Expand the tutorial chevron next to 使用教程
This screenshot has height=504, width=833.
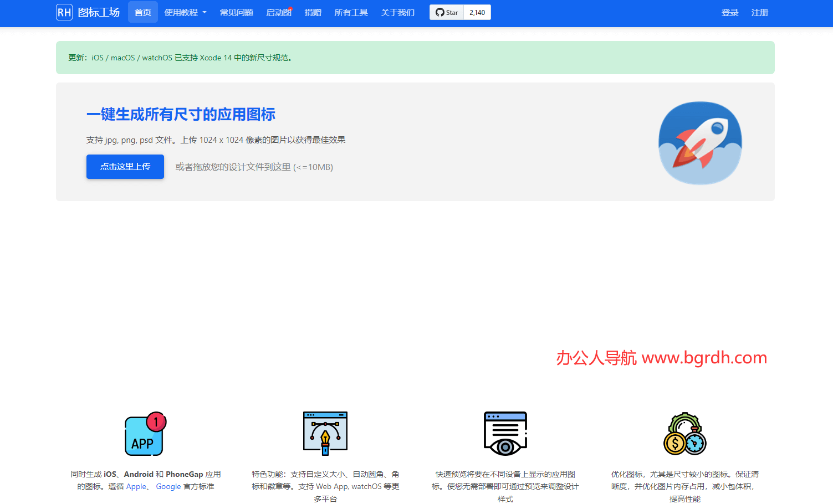pos(203,12)
